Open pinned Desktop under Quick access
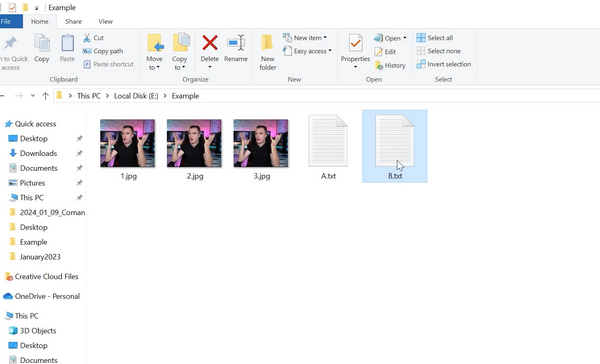This screenshot has height=364, width=600. (x=34, y=139)
